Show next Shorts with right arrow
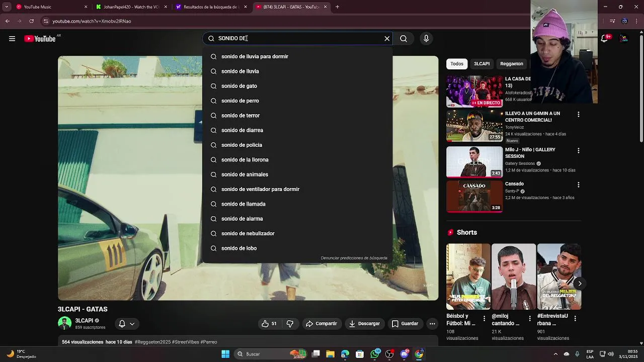 tap(580, 284)
